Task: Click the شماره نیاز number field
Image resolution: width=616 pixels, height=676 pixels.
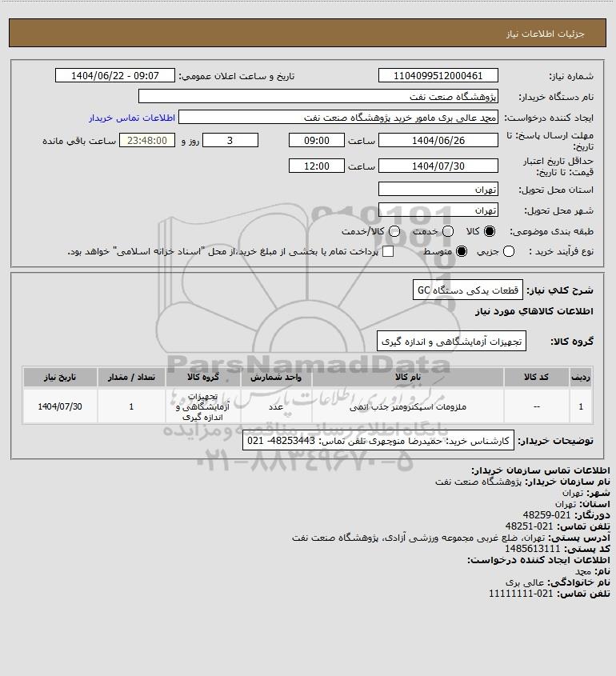Action: coord(438,75)
